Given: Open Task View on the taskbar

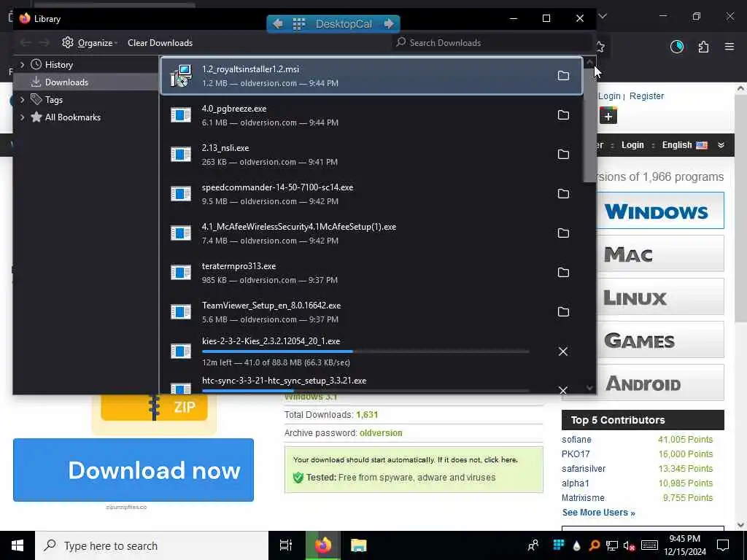Looking at the screenshot, I should click(286, 545).
